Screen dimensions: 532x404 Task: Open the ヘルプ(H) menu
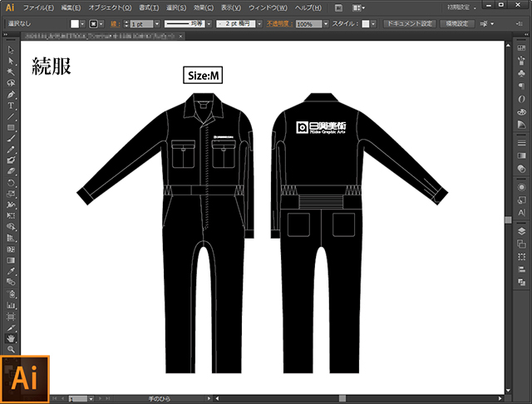[308, 7]
